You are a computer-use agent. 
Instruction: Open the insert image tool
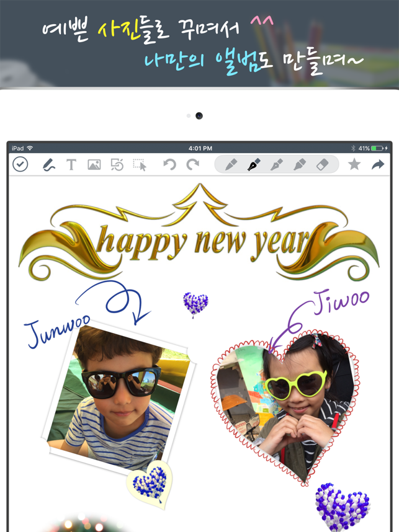point(94,165)
